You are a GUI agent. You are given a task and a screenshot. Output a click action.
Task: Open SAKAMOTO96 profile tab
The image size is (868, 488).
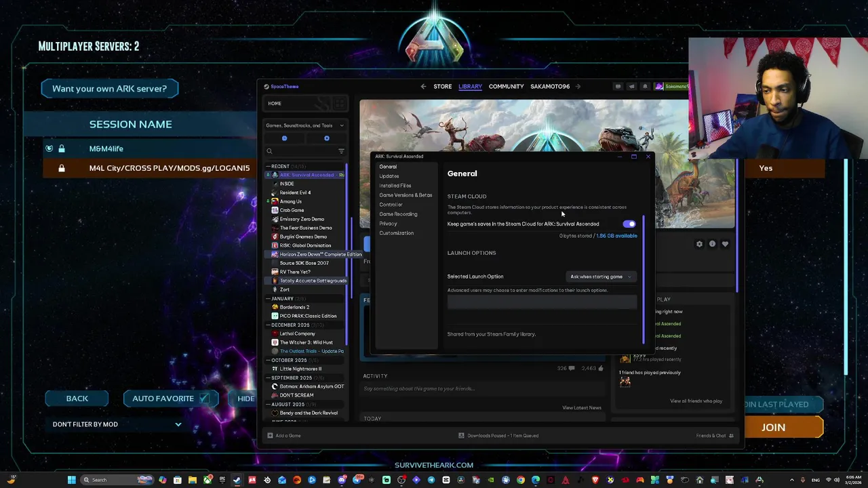tap(550, 86)
